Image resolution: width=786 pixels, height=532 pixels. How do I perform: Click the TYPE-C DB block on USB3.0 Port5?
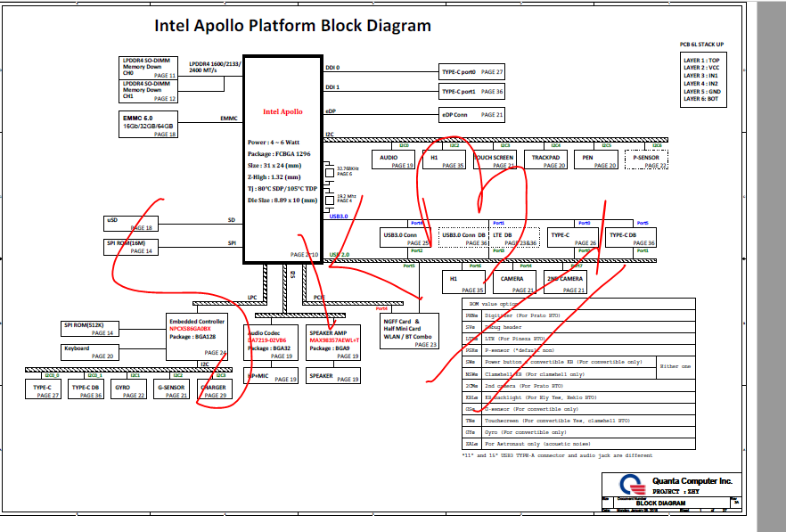[x=631, y=238]
